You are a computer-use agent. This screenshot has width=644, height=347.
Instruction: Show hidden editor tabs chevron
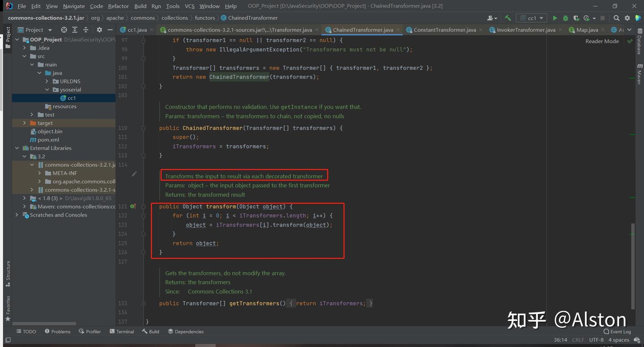629,30
